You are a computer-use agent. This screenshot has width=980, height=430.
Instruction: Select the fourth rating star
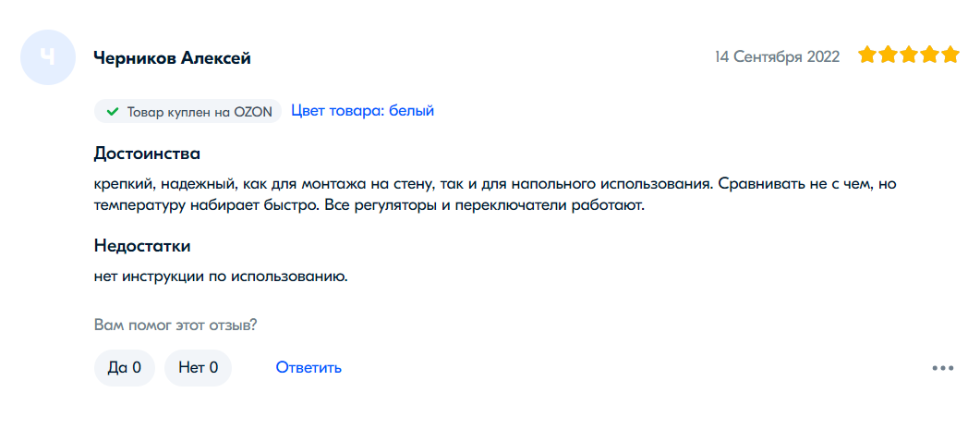931,55
